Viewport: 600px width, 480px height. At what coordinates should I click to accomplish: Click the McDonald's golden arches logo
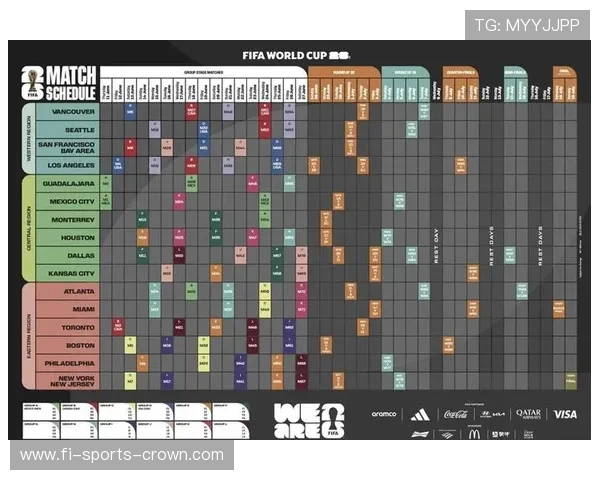(x=474, y=434)
